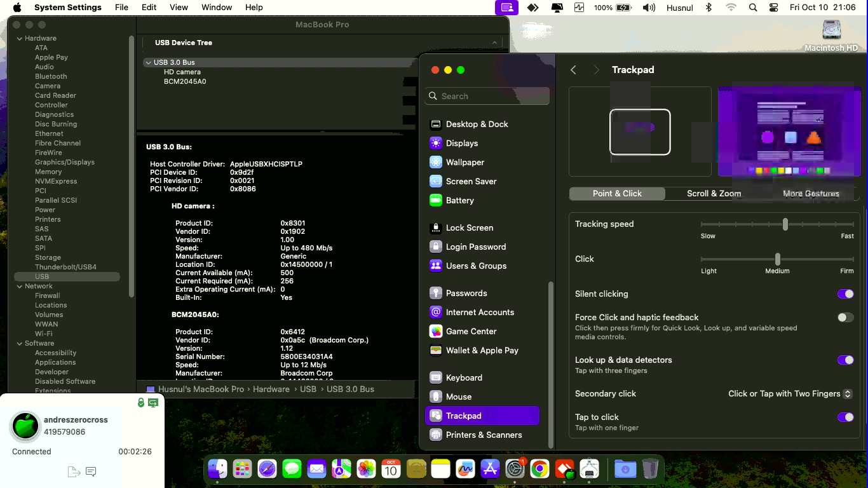Launch Safari from the Dock
Image resolution: width=868 pixels, height=488 pixels.
[x=267, y=470]
